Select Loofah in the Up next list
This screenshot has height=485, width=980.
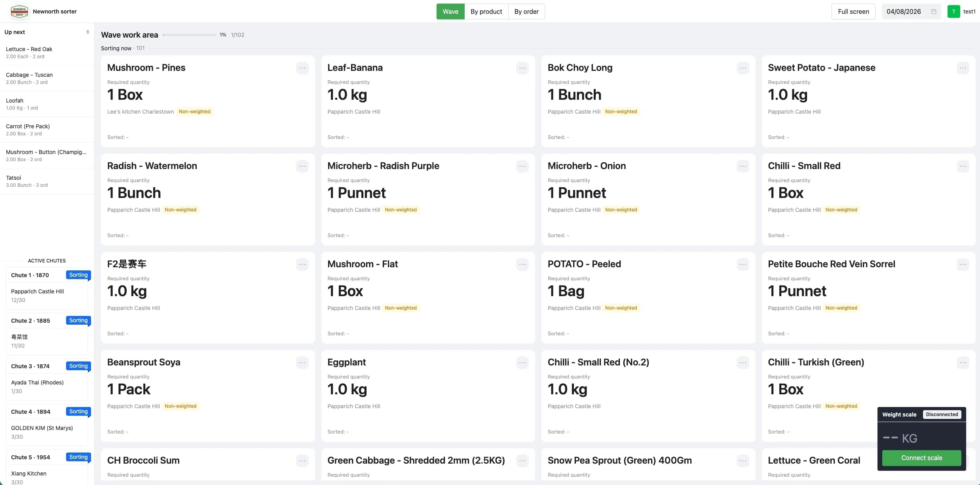click(x=47, y=104)
